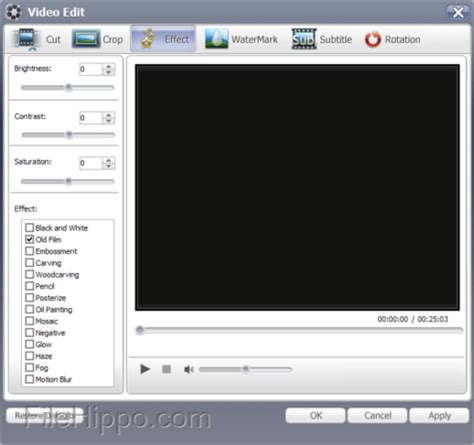Screen dimensions: 474x445
Task: Enable the Pencil effect
Action: tap(30, 286)
